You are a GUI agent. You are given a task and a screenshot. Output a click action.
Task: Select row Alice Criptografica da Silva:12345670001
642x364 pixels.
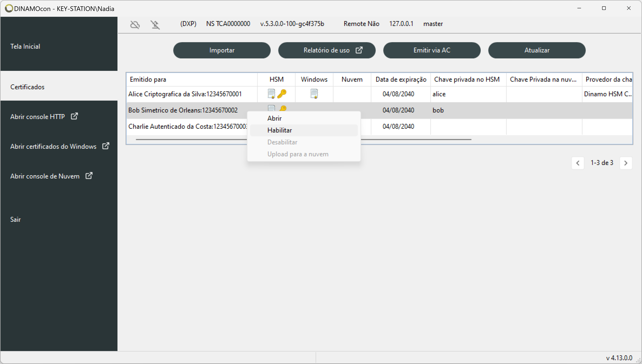click(379, 94)
